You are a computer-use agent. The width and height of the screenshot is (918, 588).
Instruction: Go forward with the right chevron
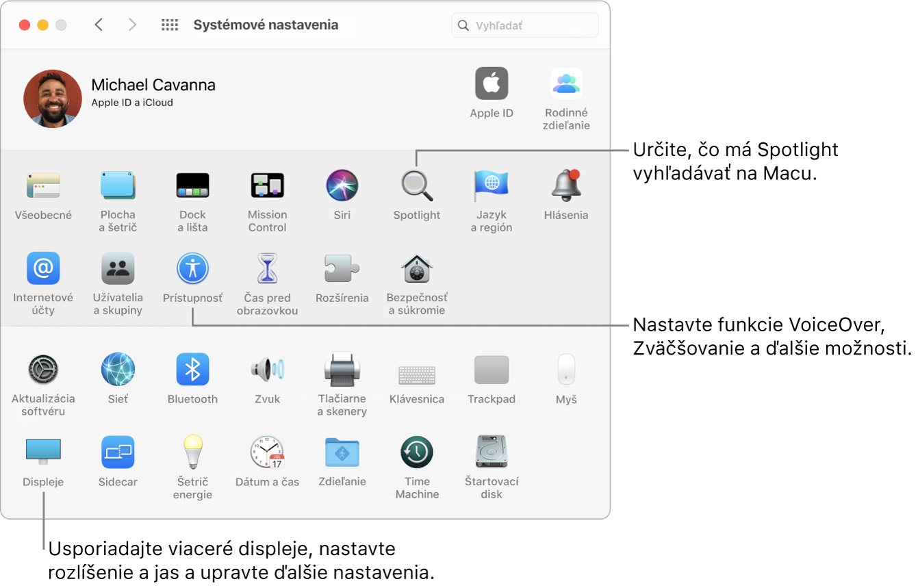click(x=133, y=25)
